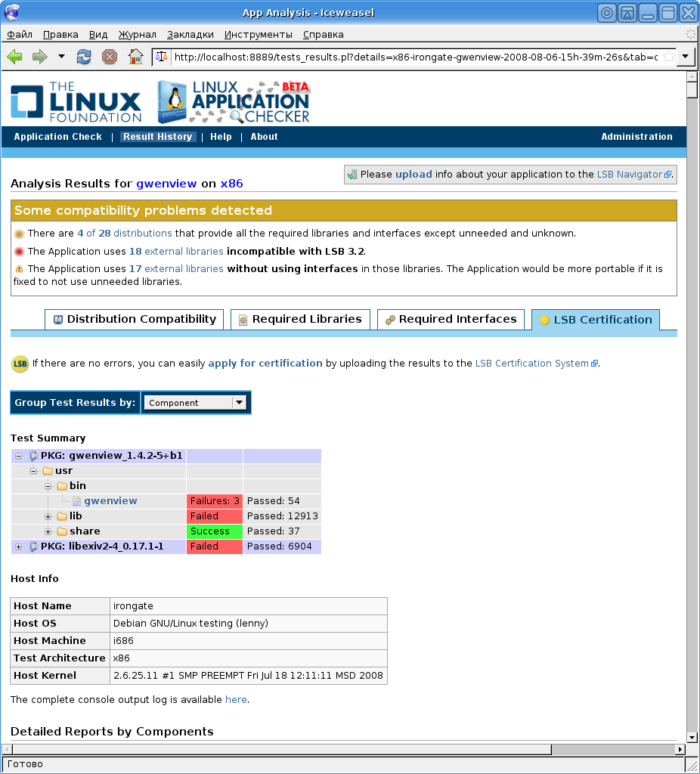The width and height of the screenshot is (700, 774).
Task: Open the navigation history dropdown arrow
Action: pyautogui.click(x=61, y=56)
